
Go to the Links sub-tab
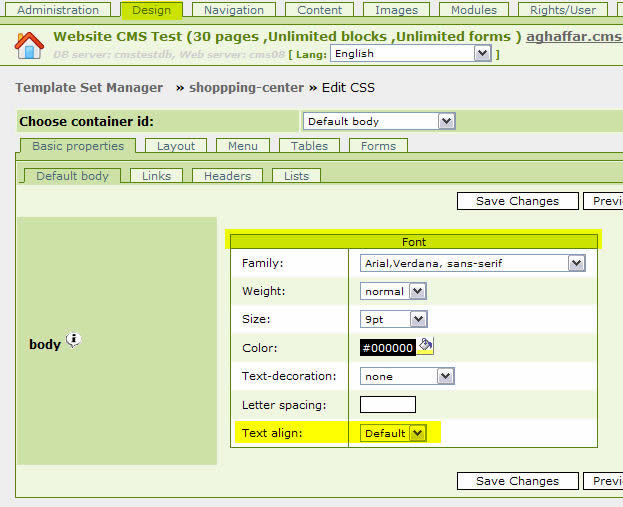pyautogui.click(x=156, y=176)
